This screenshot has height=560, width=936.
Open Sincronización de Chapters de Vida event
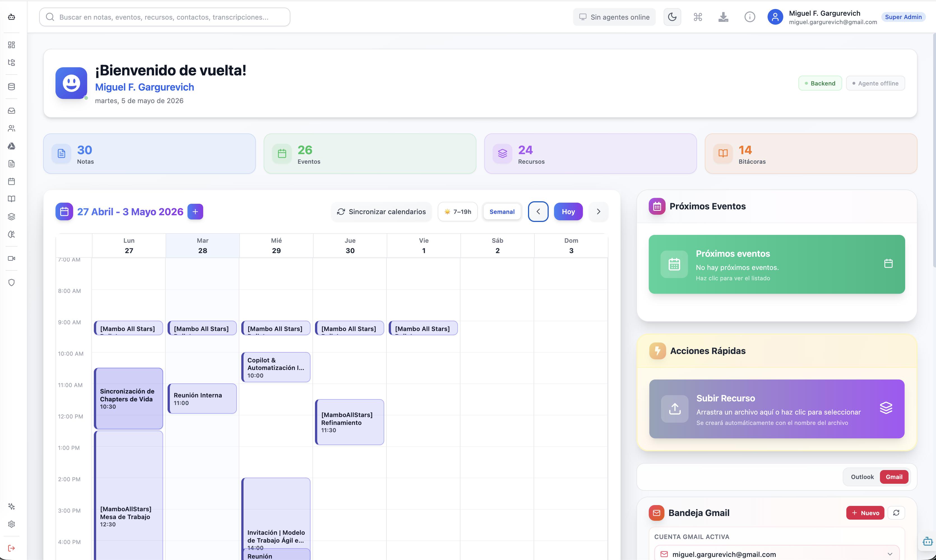pyautogui.click(x=128, y=399)
